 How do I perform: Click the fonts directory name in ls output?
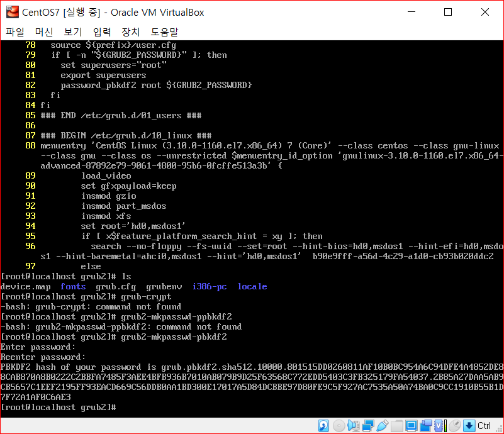tap(73, 286)
